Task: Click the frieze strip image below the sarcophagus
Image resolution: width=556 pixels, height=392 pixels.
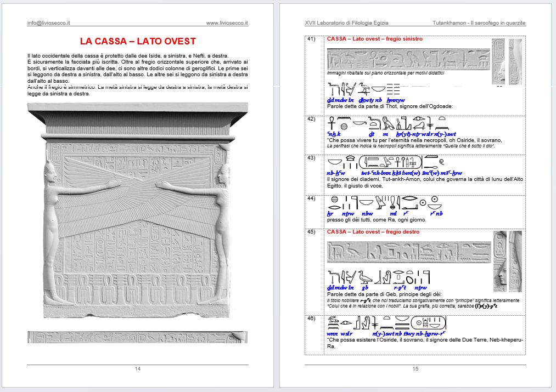Action: [x=138, y=337]
